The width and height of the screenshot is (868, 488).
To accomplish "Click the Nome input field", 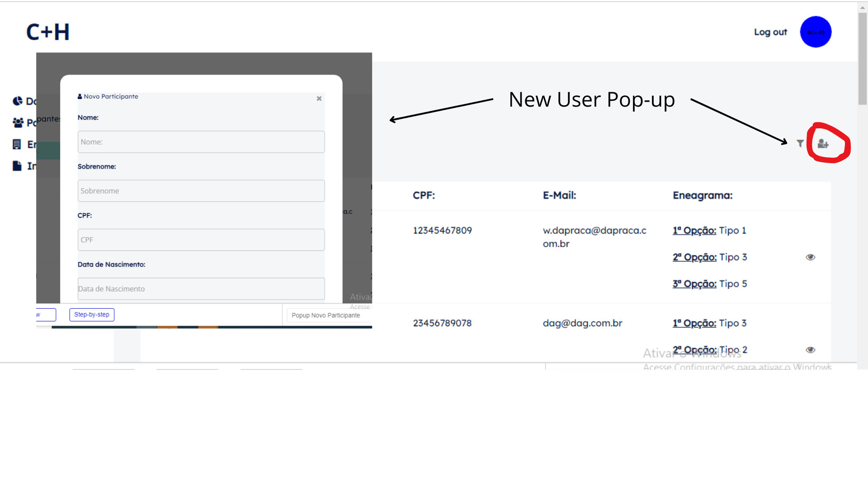I will pyautogui.click(x=201, y=142).
